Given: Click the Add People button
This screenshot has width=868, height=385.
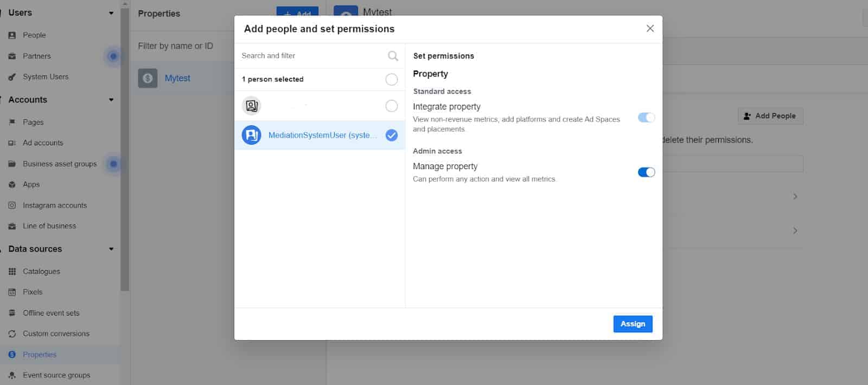Looking at the screenshot, I should pyautogui.click(x=770, y=116).
